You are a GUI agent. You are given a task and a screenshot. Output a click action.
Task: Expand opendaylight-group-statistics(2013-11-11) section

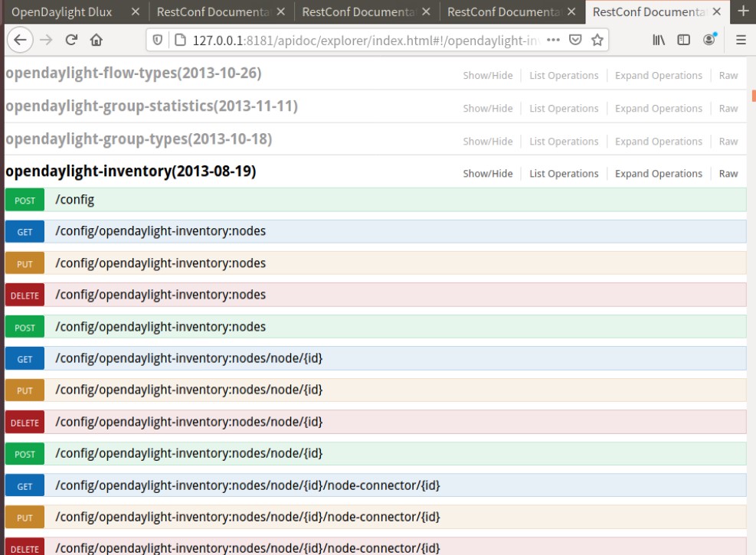tap(152, 106)
